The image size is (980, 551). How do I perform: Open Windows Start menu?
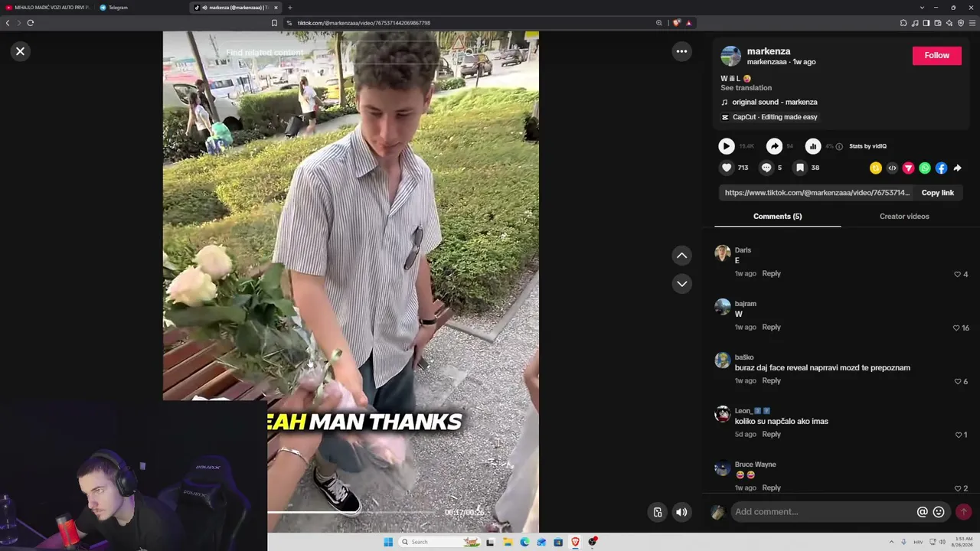pos(388,542)
